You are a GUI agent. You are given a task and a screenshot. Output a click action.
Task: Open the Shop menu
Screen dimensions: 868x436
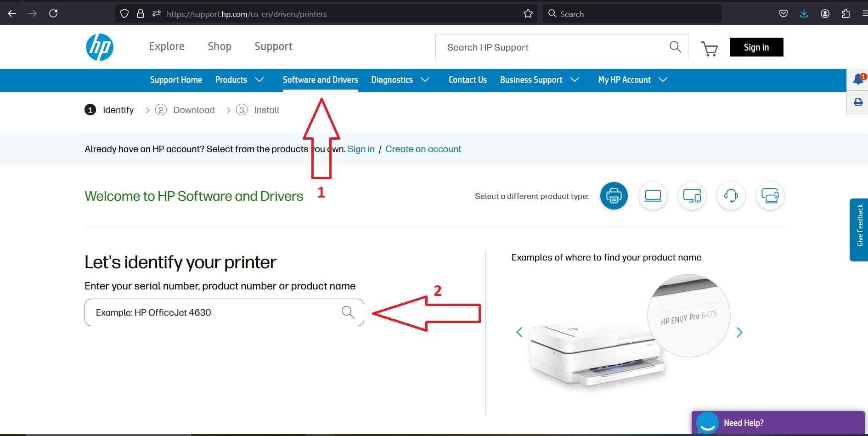point(220,46)
